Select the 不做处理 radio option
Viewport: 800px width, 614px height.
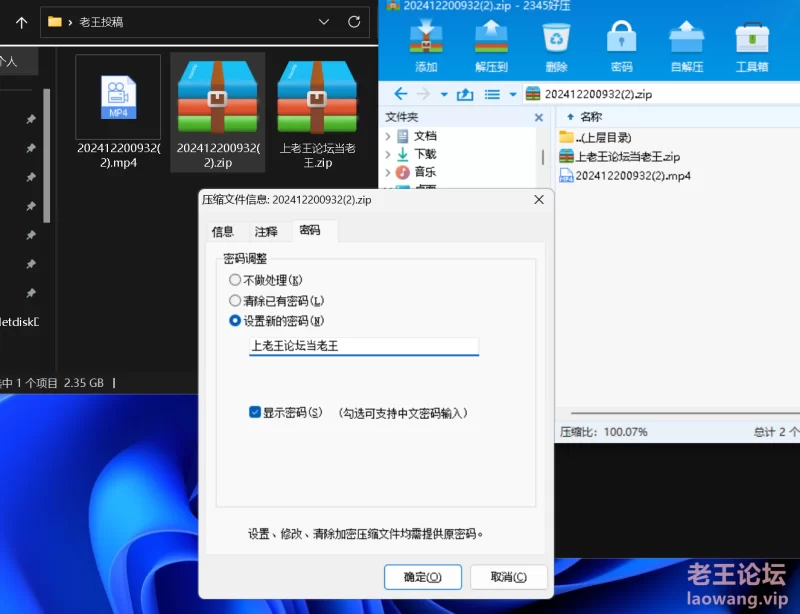235,280
